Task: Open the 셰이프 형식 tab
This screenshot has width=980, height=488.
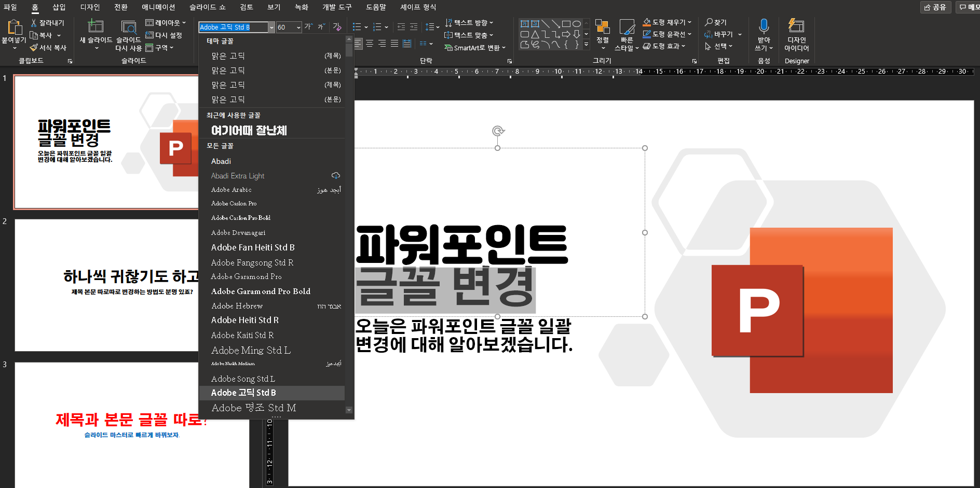Action: (x=418, y=7)
